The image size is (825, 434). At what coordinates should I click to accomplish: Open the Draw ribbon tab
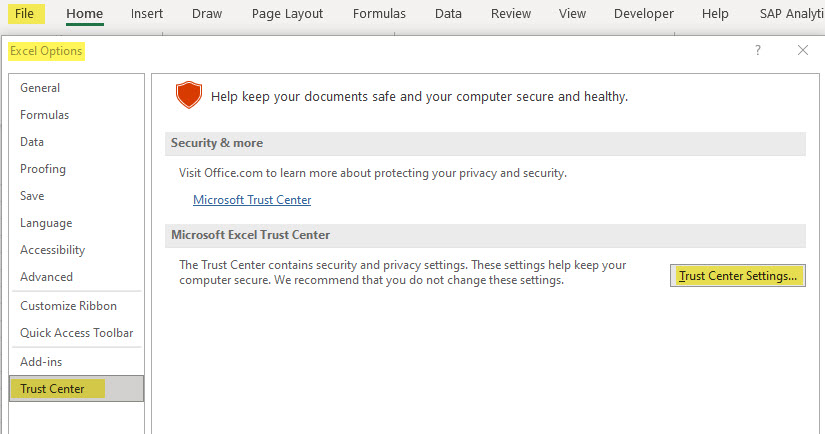click(207, 14)
